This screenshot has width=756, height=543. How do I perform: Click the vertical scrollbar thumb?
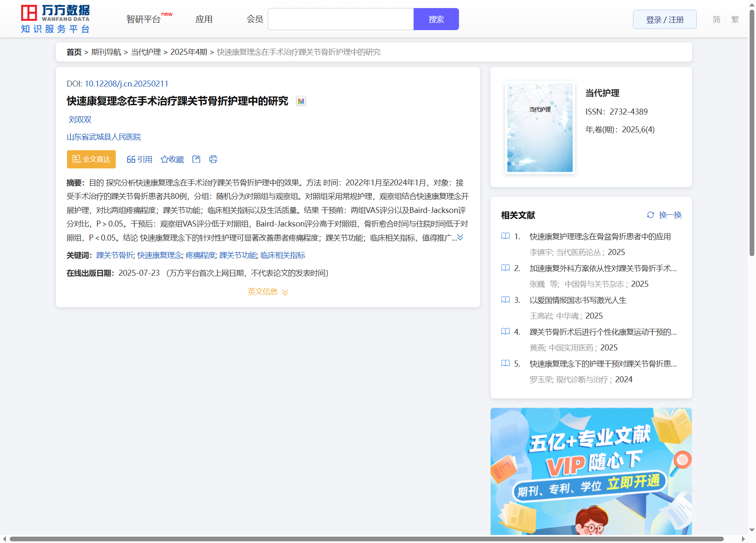click(752, 132)
